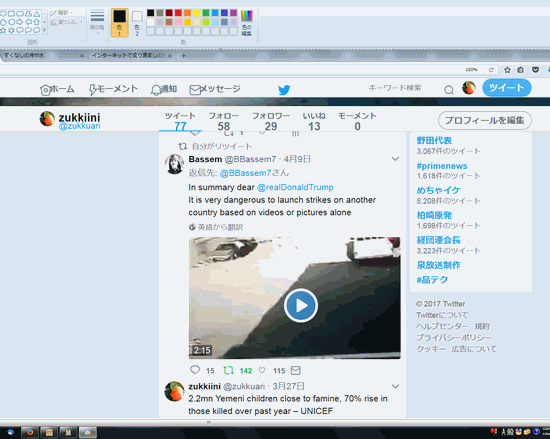The height and width of the screenshot is (439, 550).
Task: Go to Twitter ホーム home
Action: (57, 89)
